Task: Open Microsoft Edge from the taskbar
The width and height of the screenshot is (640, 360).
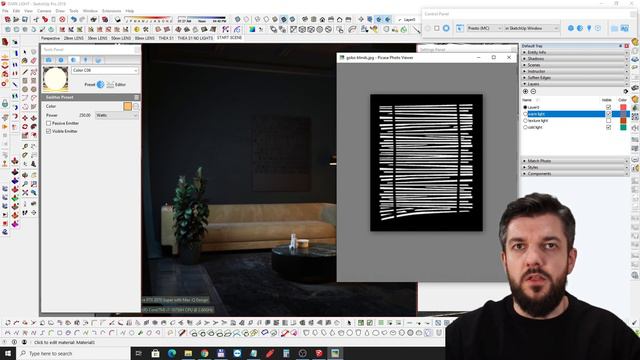Action: pyautogui.click(x=172, y=353)
